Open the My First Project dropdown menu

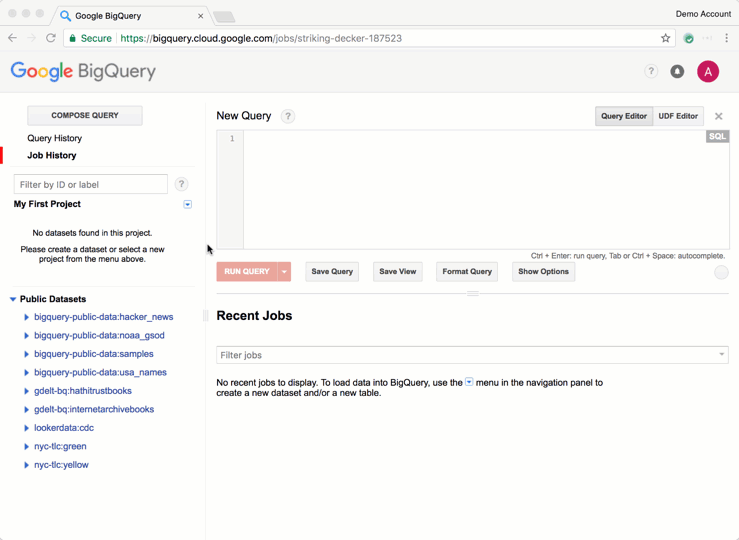188,205
